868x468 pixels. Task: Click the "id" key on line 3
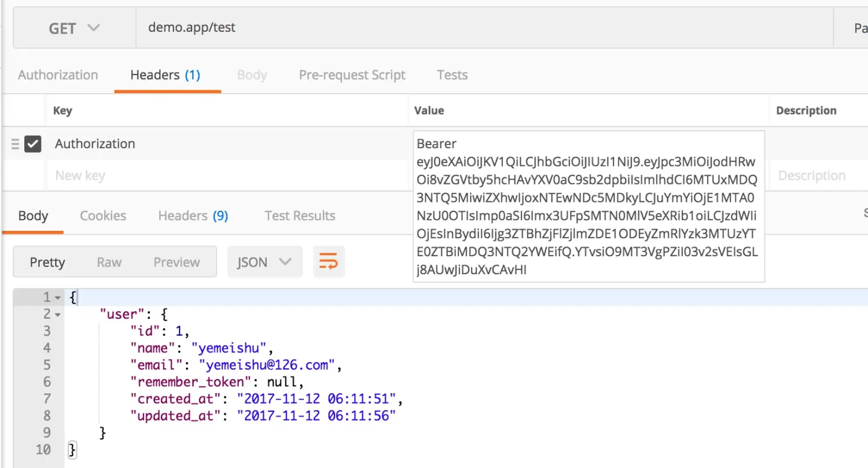point(144,331)
